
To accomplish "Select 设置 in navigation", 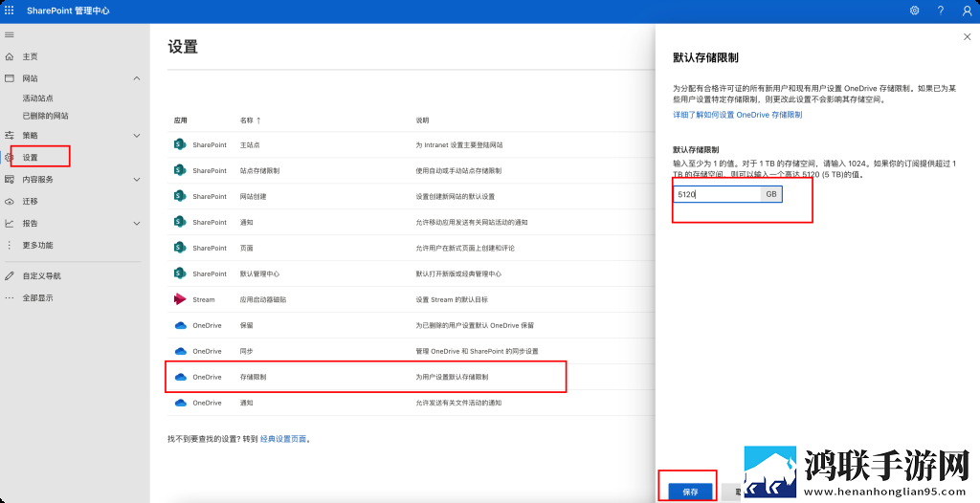I will 30,158.
